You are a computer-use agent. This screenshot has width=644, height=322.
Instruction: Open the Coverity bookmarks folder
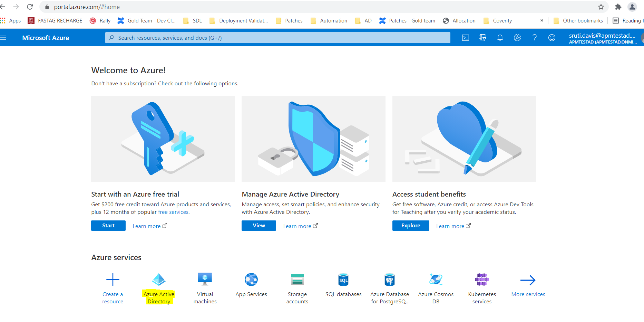click(498, 21)
